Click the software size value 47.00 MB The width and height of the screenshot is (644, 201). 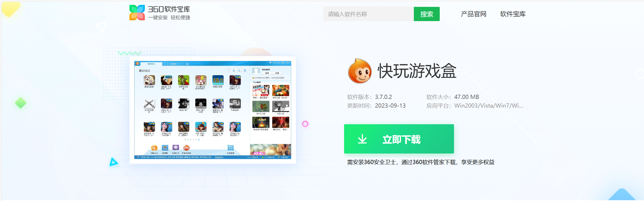(x=467, y=97)
